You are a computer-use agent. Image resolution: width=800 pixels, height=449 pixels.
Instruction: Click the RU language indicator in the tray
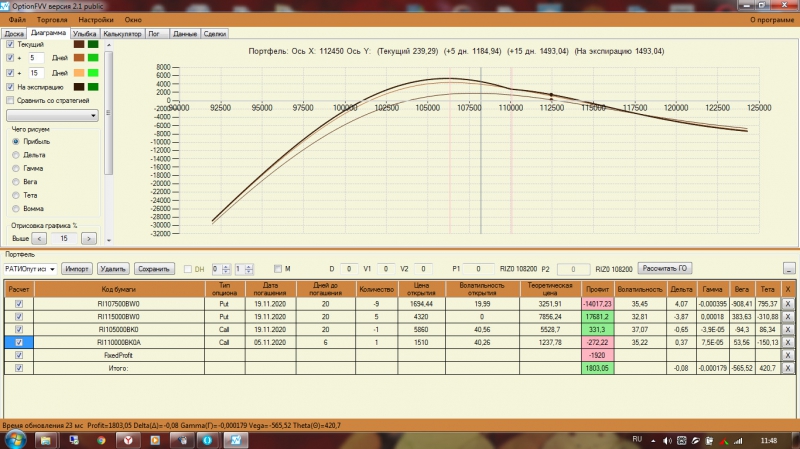[637, 439]
